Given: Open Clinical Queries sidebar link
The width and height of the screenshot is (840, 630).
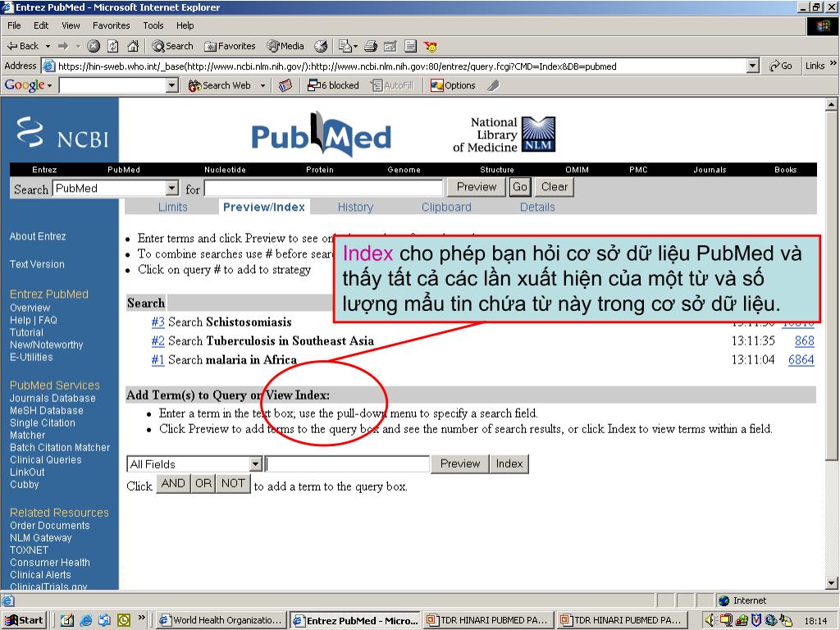Looking at the screenshot, I should click(x=46, y=459).
